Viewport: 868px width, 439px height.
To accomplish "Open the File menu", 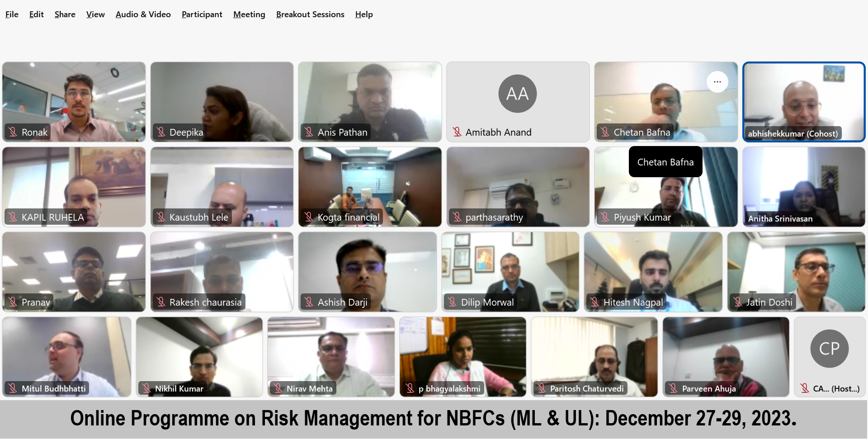I will 12,14.
